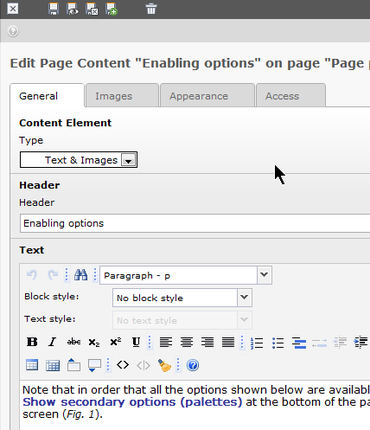The height and width of the screenshot is (430, 370).
Task: Click the plain Save floppy disk icon
Action: point(53,9)
